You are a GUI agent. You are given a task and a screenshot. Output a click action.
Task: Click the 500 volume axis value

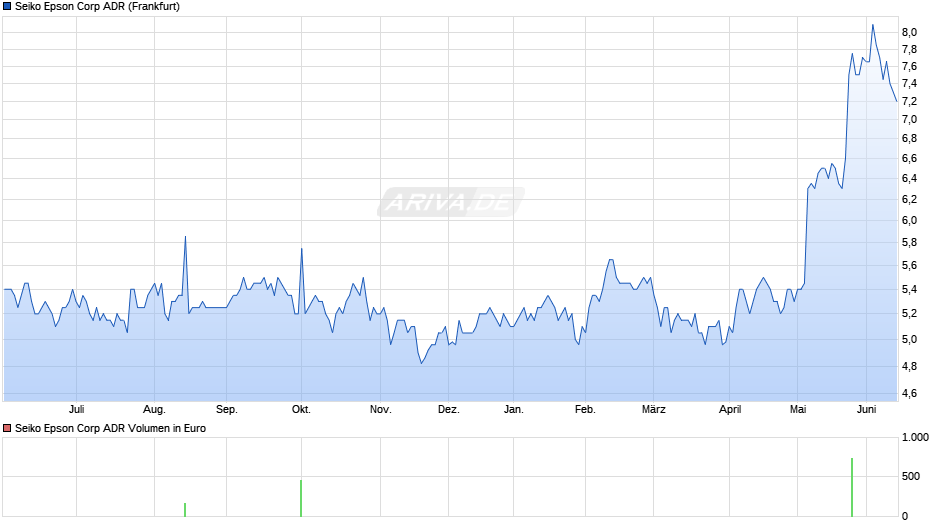(911, 476)
